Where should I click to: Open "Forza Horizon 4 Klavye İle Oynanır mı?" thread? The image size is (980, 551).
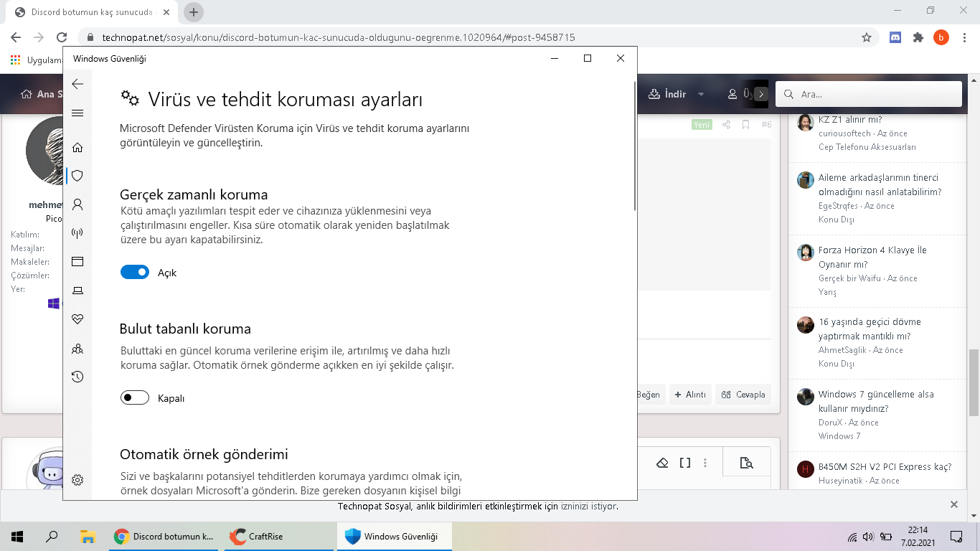872,257
